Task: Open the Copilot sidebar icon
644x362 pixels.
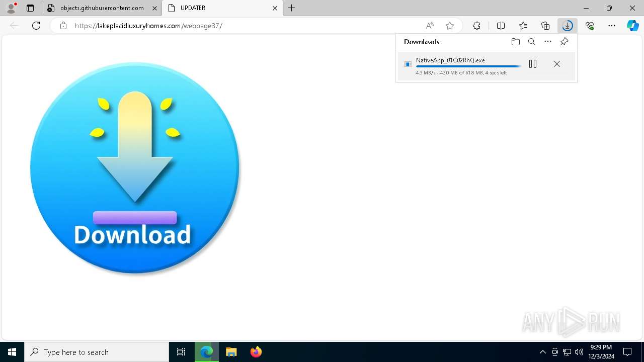Action: click(x=633, y=26)
